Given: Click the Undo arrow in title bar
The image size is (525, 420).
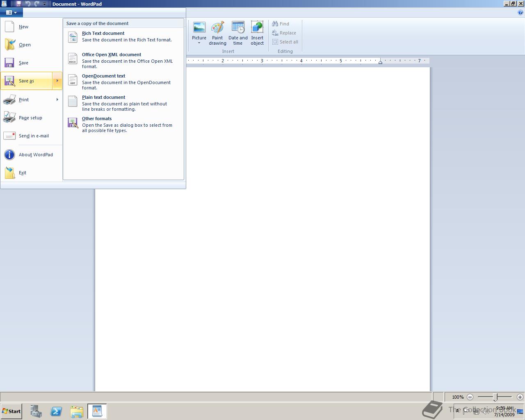Looking at the screenshot, I should (28, 4).
